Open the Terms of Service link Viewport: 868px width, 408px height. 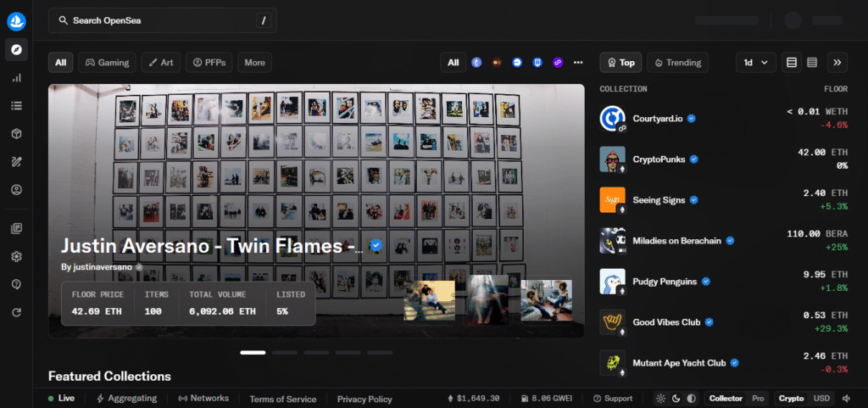click(283, 400)
